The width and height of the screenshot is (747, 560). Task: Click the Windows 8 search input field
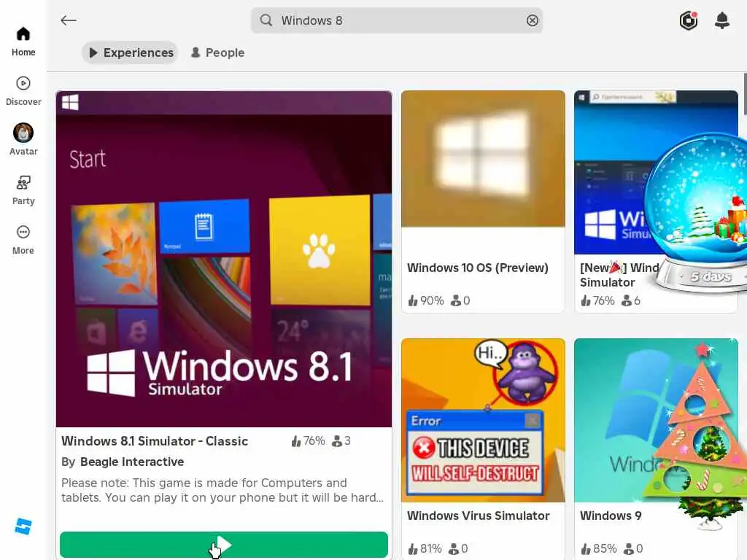point(397,20)
